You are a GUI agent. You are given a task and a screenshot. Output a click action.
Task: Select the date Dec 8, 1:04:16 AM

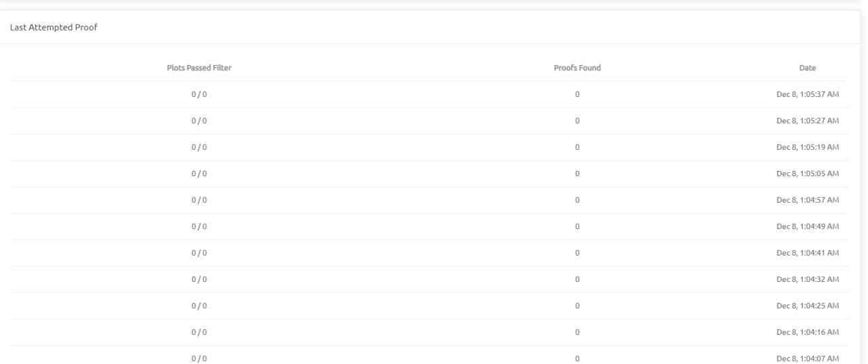[x=808, y=332]
